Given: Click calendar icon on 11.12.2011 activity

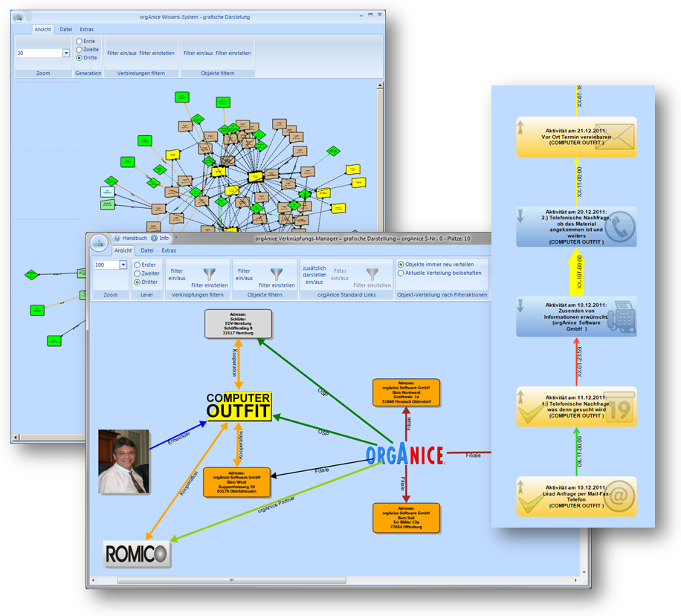Looking at the screenshot, I should click(x=620, y=407).
